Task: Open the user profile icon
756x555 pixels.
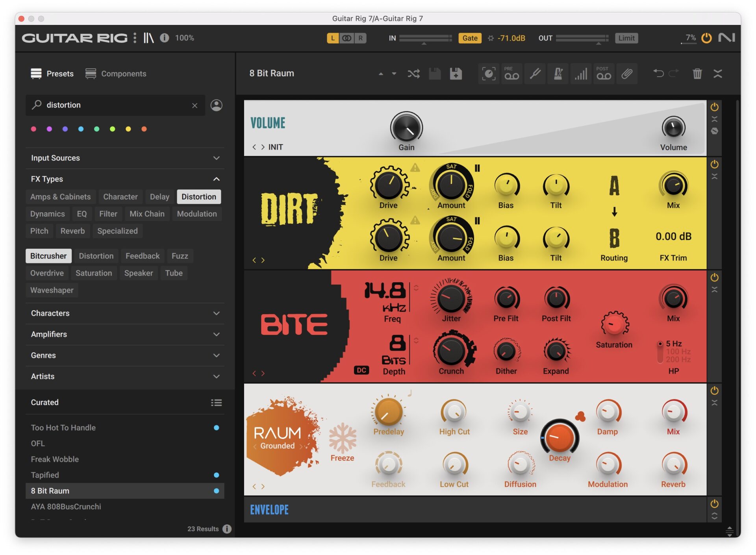Action: click(216, 105)
